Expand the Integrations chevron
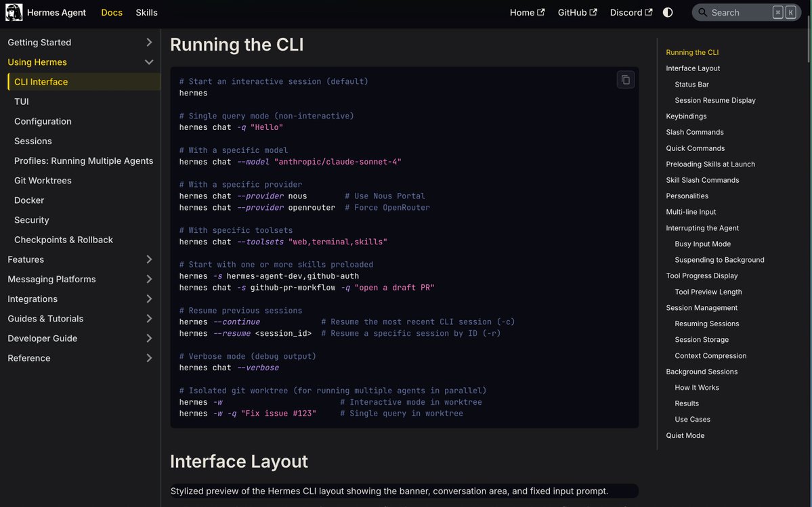This screenshot has height=507, width=812. tap(149, 299)
